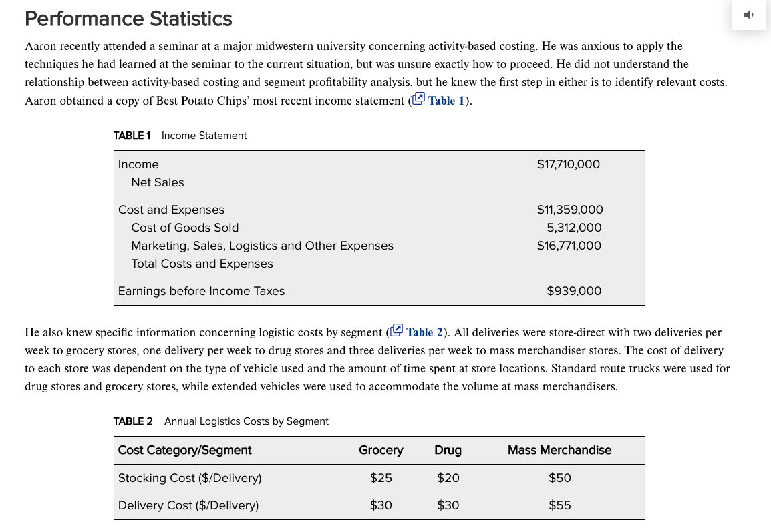Click the Cost Category/Segment header
This screenshot has width=771, height=532.
[x=185, y=450]
